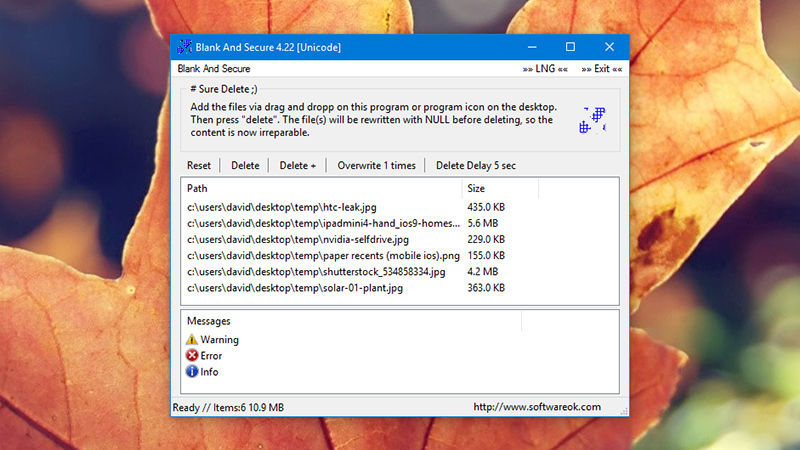Viewport: 800px width, 450px height.
Task: Open the softwareok.com link in status bar
Action: point(537,407)
